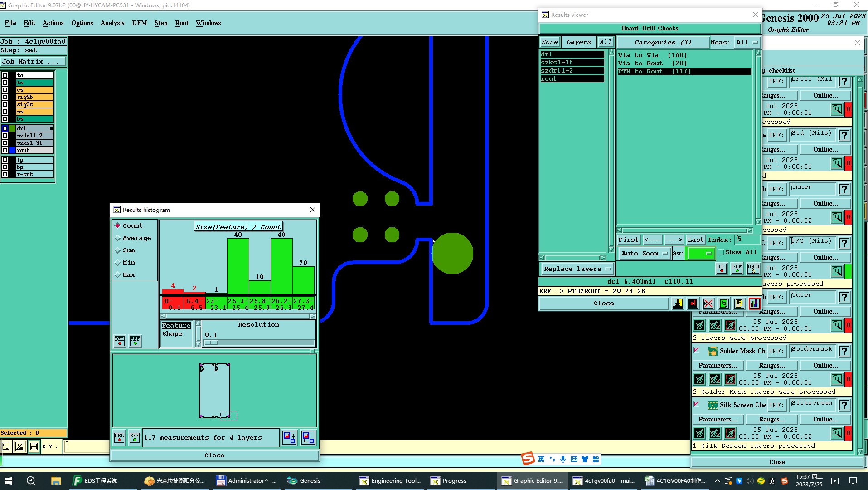The height and width of the screenshot is (490, 868).
Task: Open the File menu
Action: coord(10,23)
